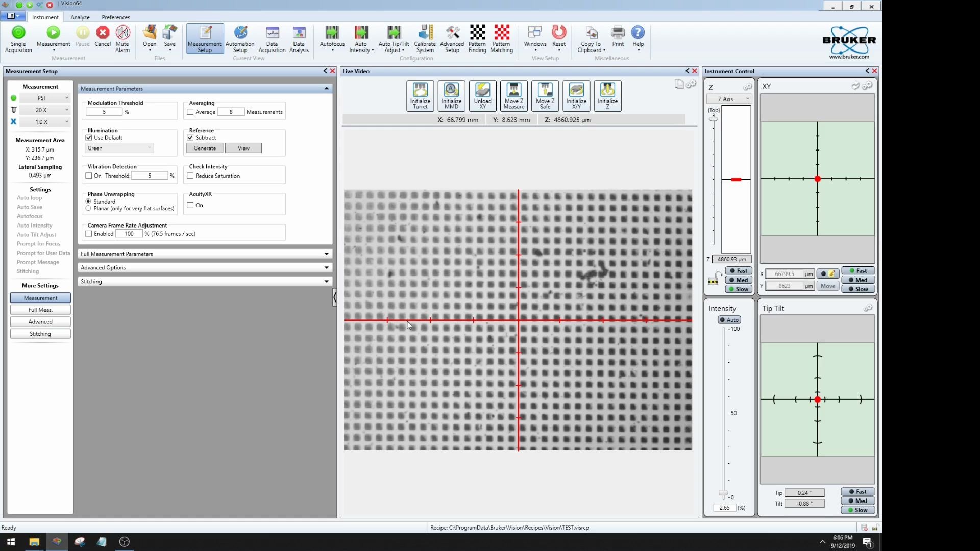Enable Vibration Detection On checkbox
This screenshot has width=980, height=551.
[88, 176]
